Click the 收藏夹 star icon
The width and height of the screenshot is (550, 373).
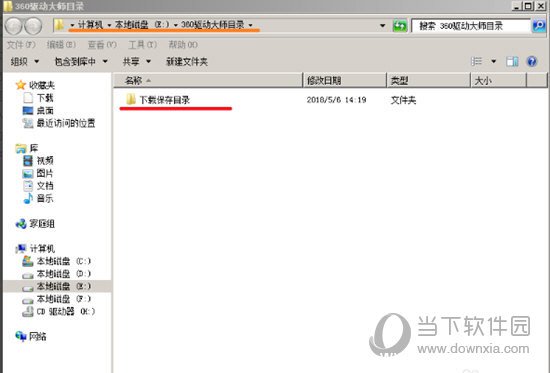pos(21,85)
